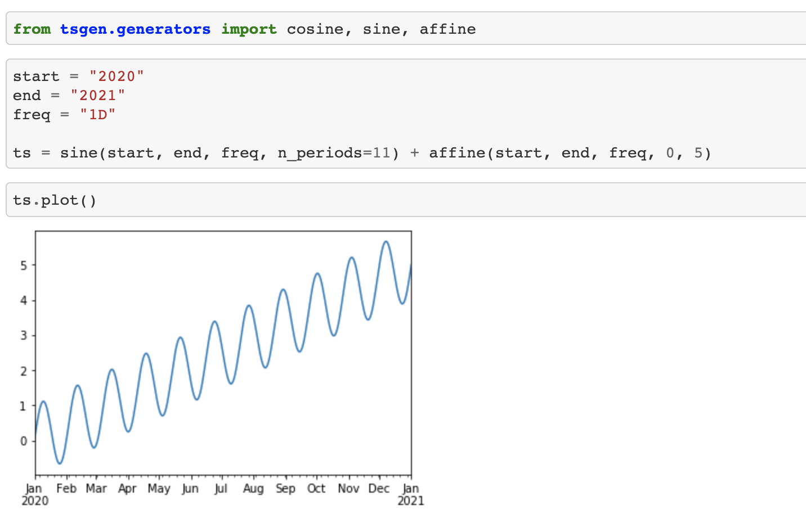Place cursor on the "2020" start string
The height and width of the screenshot is (532, 806).
[117, 76]
